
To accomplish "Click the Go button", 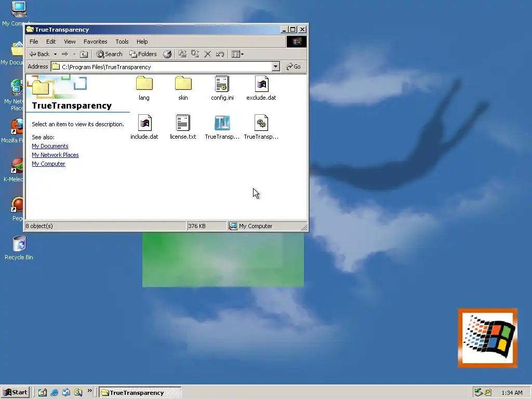I will pos(294,66).
